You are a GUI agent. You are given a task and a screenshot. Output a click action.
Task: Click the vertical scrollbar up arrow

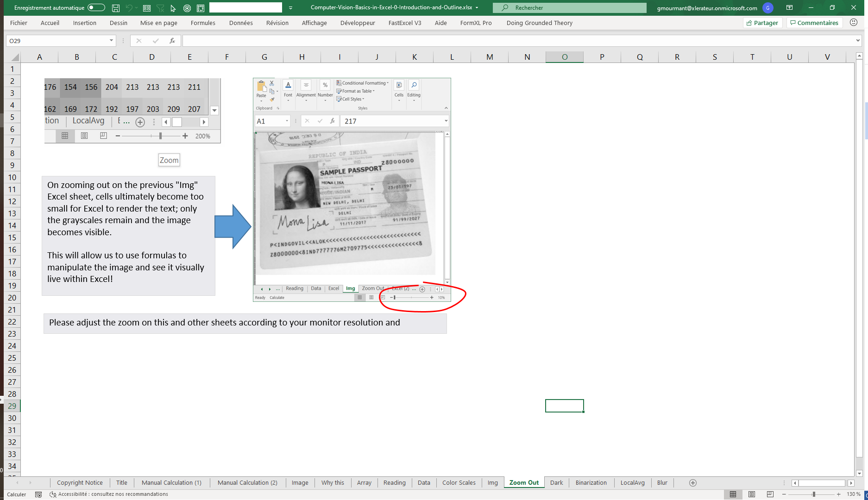pyautogui.click(x=859, y=56)
